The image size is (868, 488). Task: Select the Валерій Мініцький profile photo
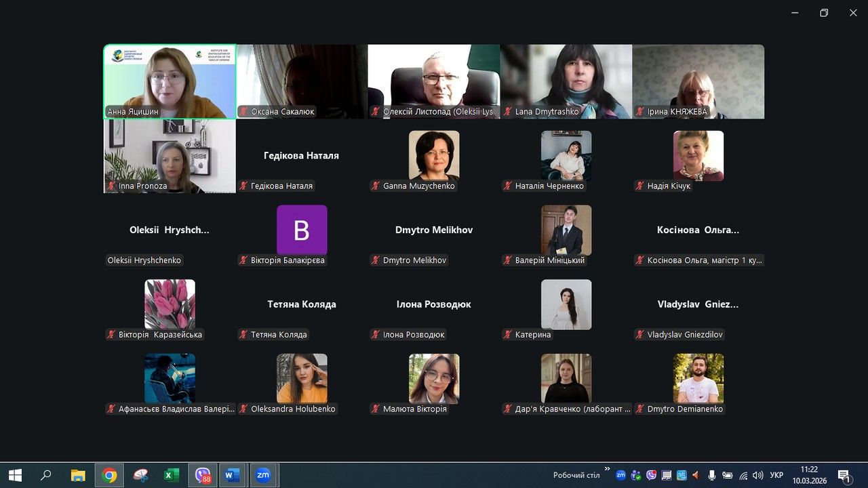pos(566,230)
